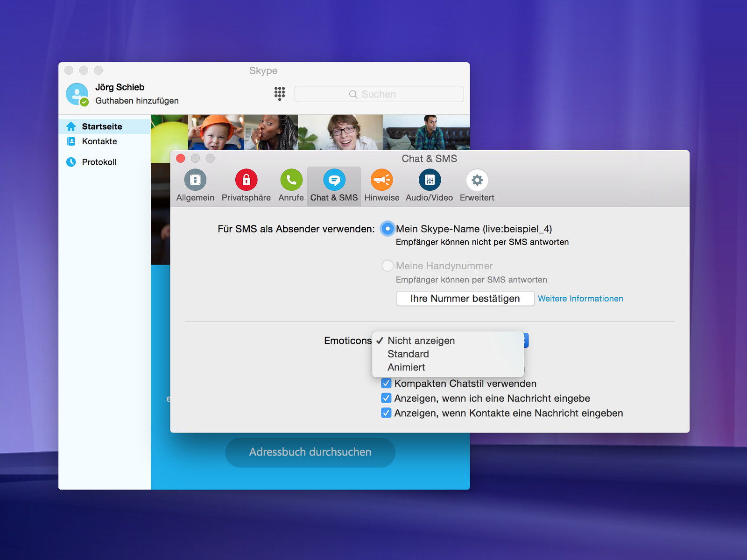Select Mein Skype-Name radio button
Image resolution: width=747 pixels, height=560 pixels.
pyautogui.click(x=388, y=229)
